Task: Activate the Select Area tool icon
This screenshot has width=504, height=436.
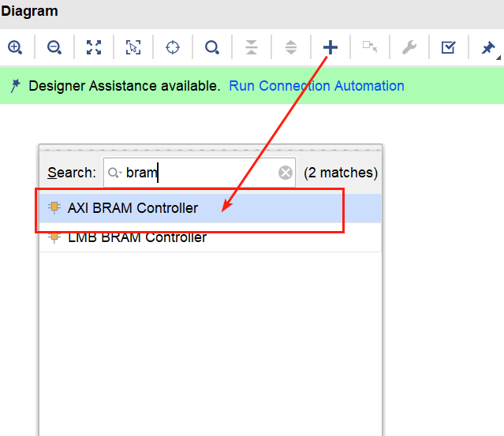Action: (x=133, y=47)
